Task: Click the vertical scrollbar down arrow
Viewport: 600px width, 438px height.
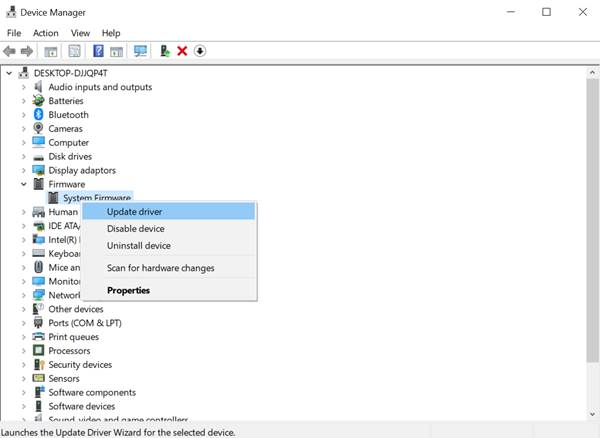Action: [592, 416]
